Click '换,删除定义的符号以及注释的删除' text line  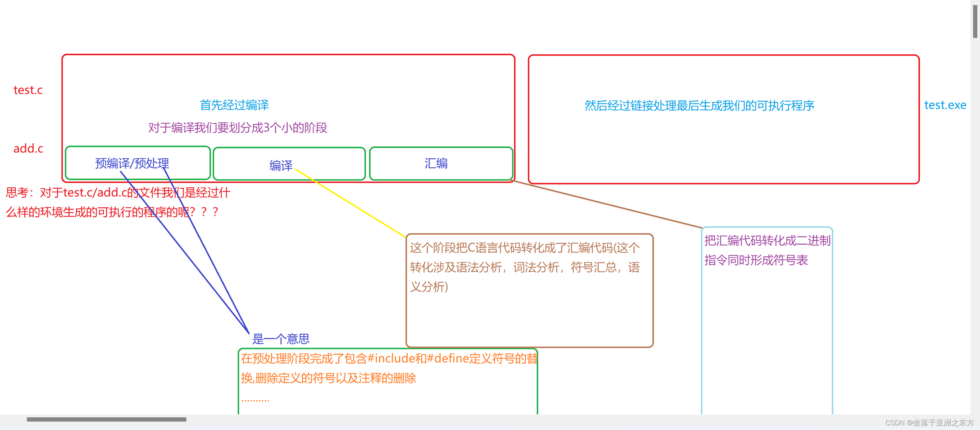(x=328, y=378)
